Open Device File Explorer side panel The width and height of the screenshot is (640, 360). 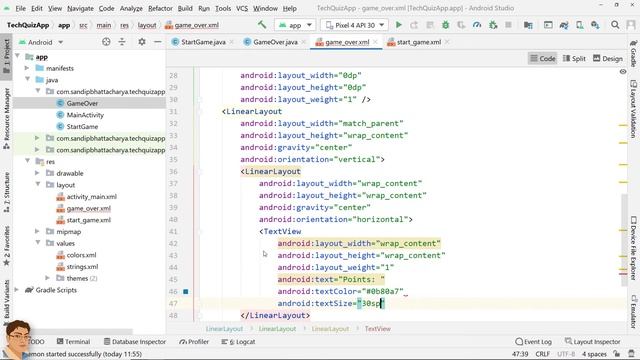[633, 248]
